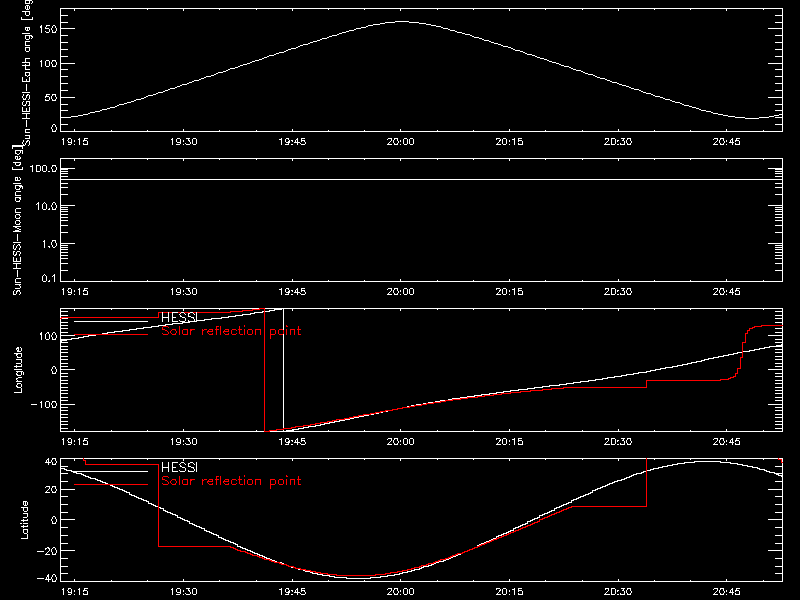Image resolution: width=800 pixels, height=600 pixels.
Task: Click 20:45 time label under Latitude plot
Action: [x=727, y=592]
